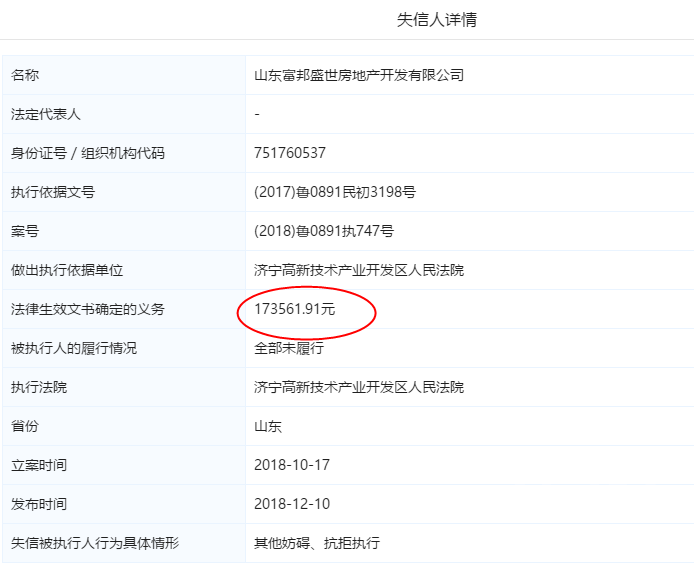Click the court name in 执行法院 row
694x564 pixels.
coord(359,387)
